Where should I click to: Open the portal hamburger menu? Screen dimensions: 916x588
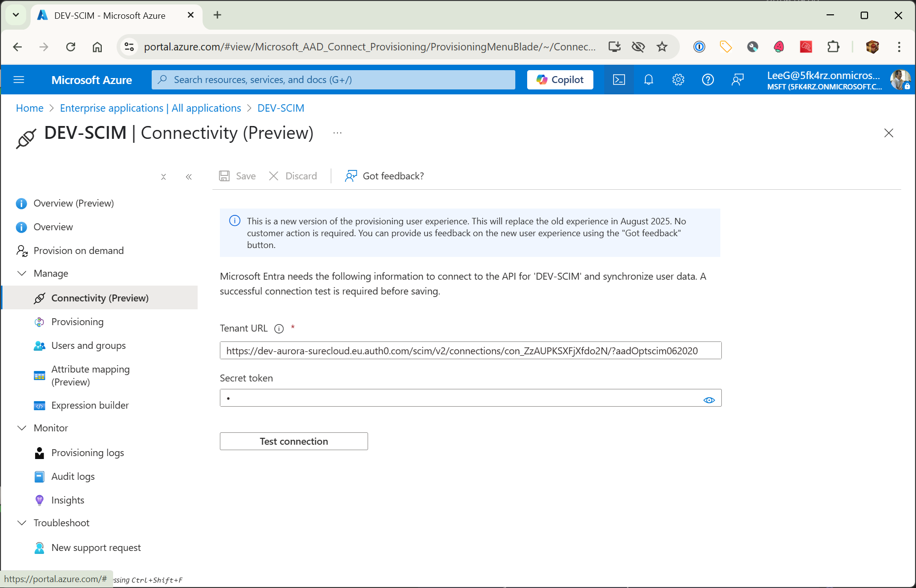coord(19,80)
